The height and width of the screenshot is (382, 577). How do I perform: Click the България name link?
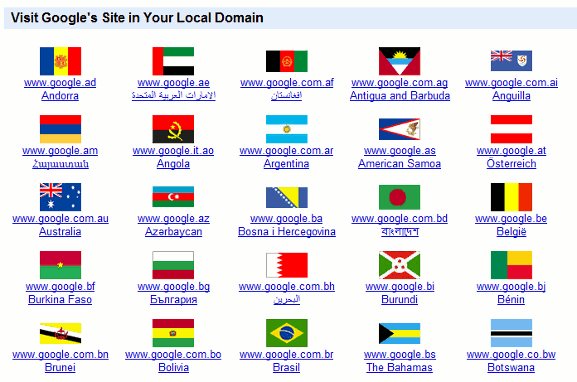(x=173, y=300)
